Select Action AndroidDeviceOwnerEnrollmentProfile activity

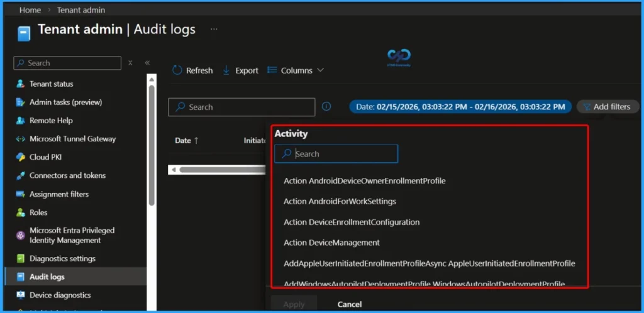(x=364, y=180)
